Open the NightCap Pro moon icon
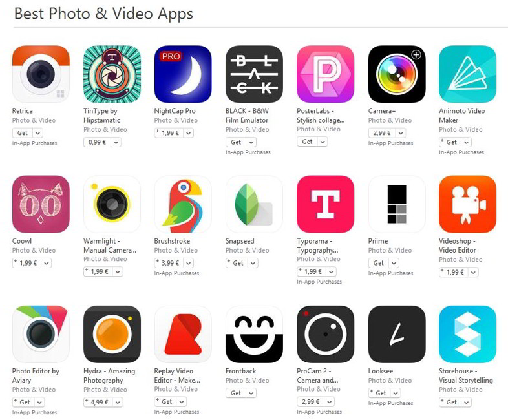 tap(183, 74)
